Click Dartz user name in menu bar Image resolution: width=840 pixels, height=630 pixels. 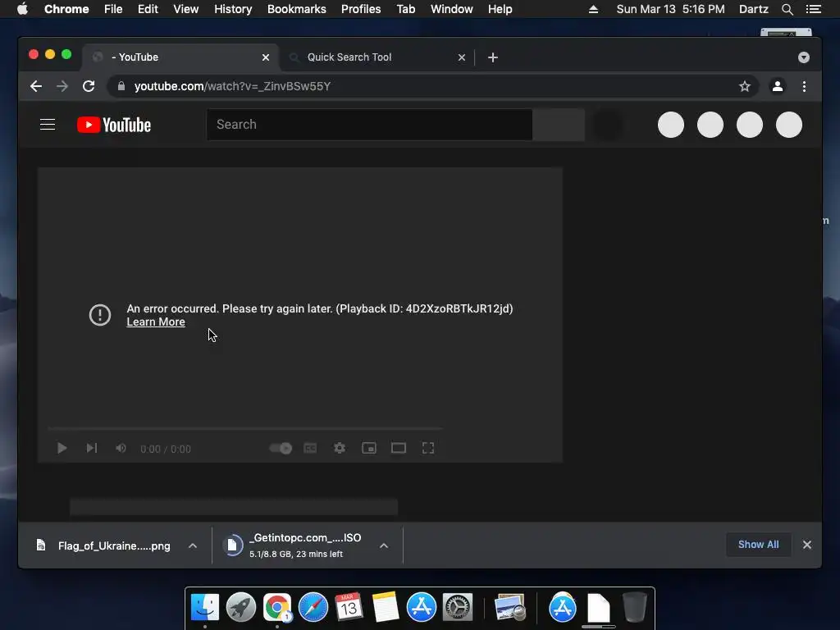(x=753, y=9)
